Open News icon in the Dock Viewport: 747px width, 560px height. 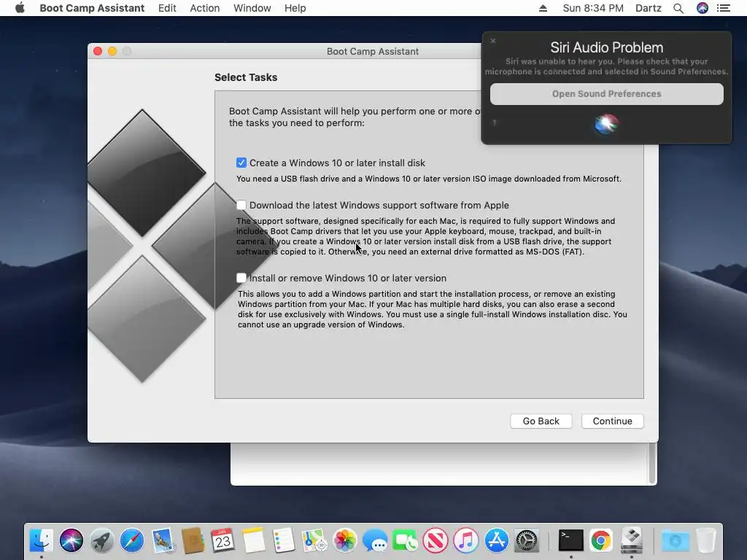point(436,540)
